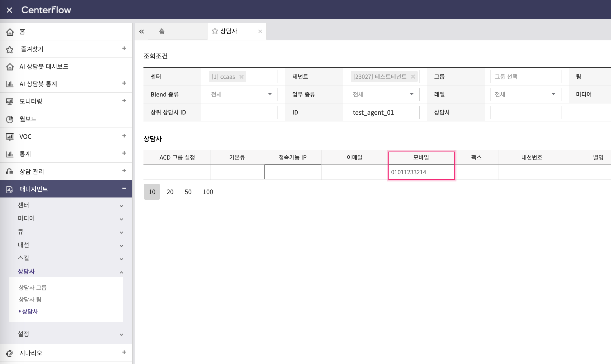
Task: Open the 업무 종류 dropdown
Action: click(x=384, y=94)
